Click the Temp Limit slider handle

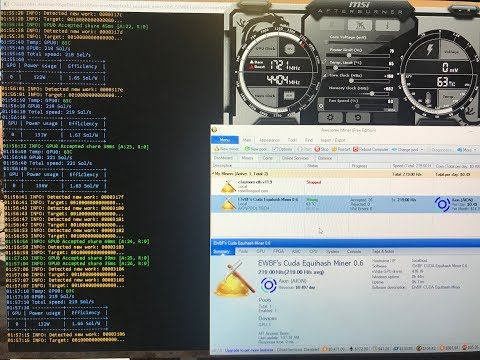[x=336, y=67]
